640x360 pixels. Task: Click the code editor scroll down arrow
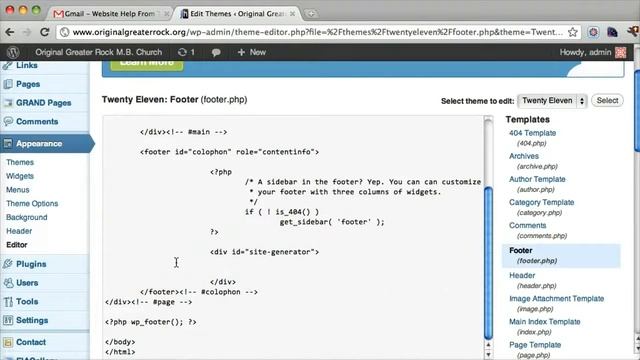488,354
